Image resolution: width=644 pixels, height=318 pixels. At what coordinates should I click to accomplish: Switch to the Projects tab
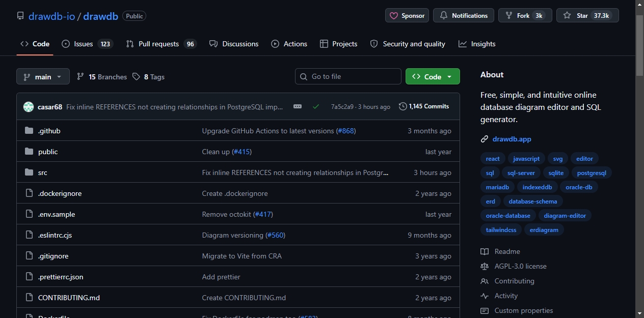tap(339, 44)
